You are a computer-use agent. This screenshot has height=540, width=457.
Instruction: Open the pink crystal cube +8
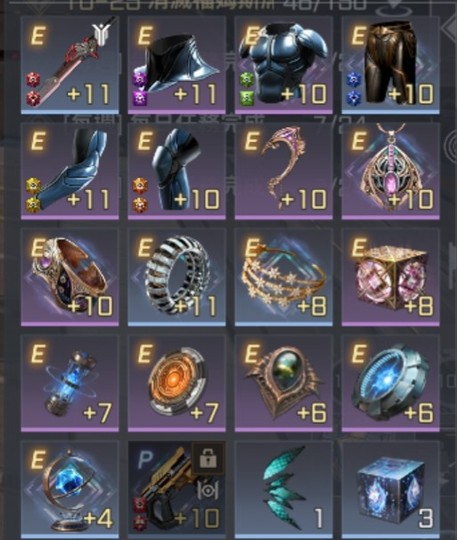(391, 277)
